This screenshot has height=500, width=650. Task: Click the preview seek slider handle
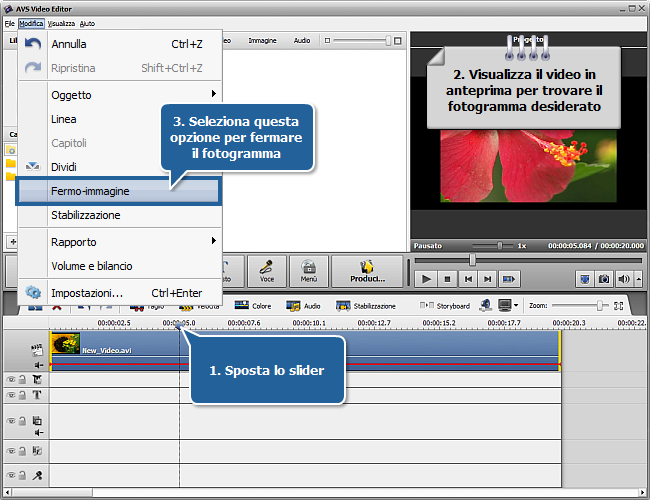(x=472, y=260)
